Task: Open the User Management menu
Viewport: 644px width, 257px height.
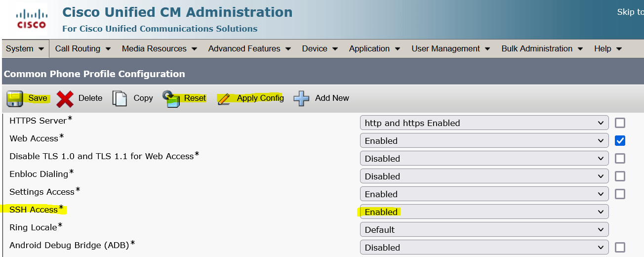Action: pos(451,48)
